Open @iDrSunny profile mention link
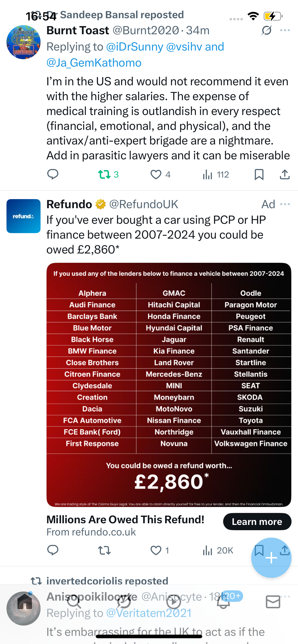This screenshot has height=644, width=298. click(x=135, y=47)
